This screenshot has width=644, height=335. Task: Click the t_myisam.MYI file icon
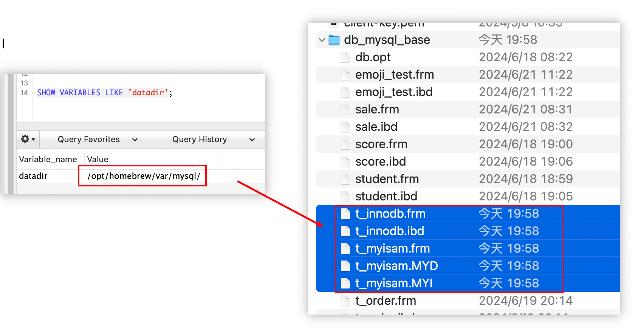pos(345,283)
